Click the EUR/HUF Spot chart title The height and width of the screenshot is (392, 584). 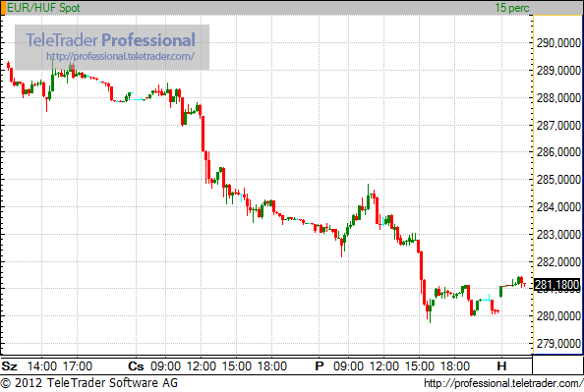click(43, 8)
